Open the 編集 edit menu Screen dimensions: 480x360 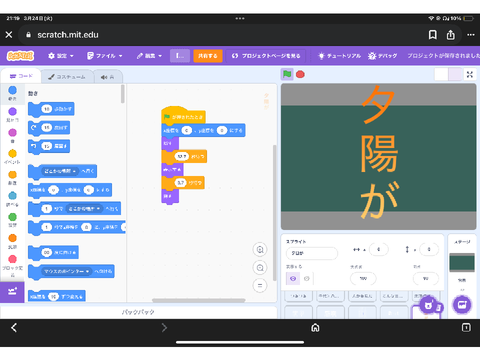point(149,56)
